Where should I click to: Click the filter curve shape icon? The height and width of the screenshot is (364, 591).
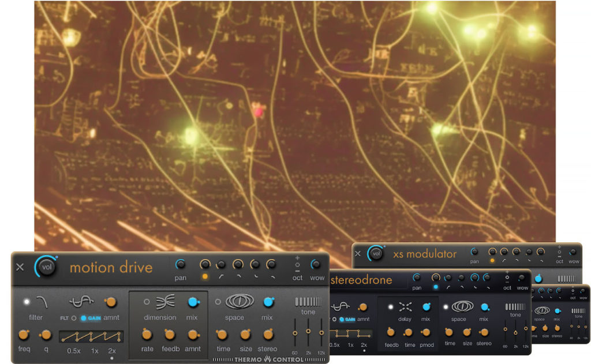(x=42, y=302)
